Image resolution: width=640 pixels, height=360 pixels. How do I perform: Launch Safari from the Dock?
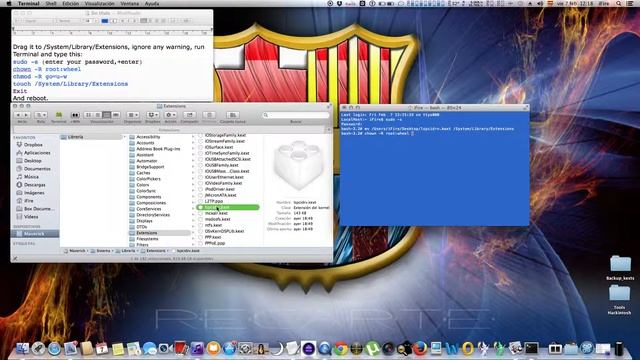54,349
